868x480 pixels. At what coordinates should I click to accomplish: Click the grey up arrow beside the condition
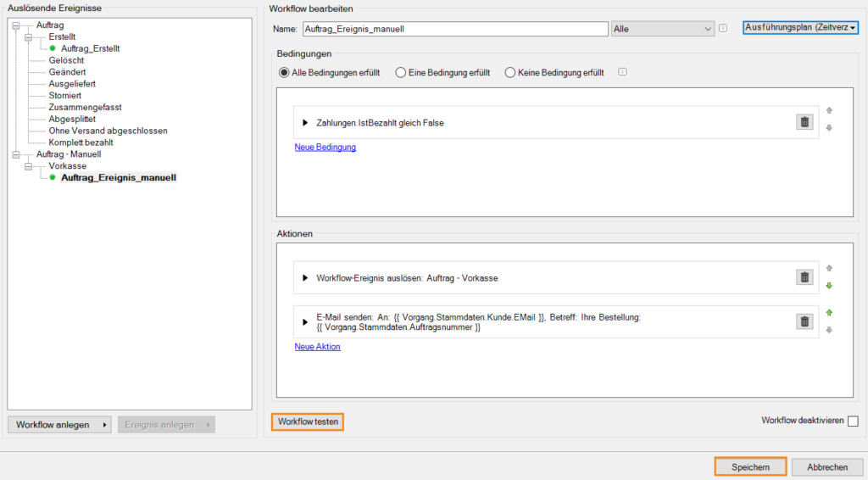829,110
